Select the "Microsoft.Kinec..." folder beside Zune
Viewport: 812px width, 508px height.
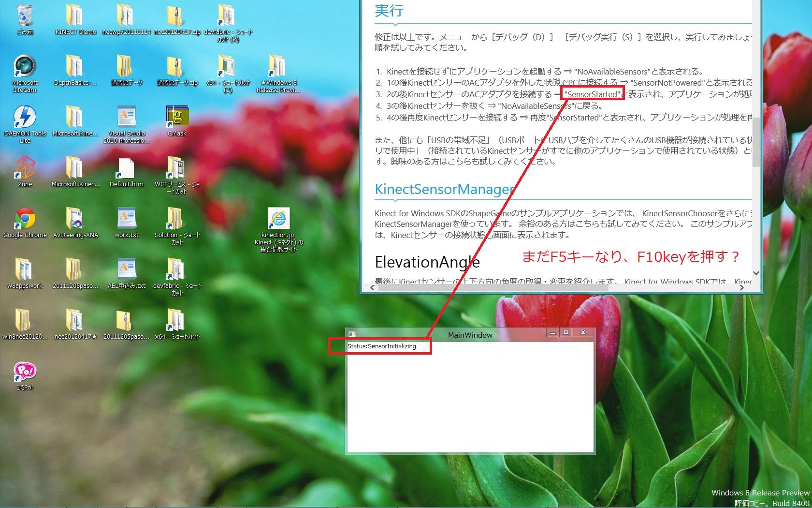click(75, 172)
